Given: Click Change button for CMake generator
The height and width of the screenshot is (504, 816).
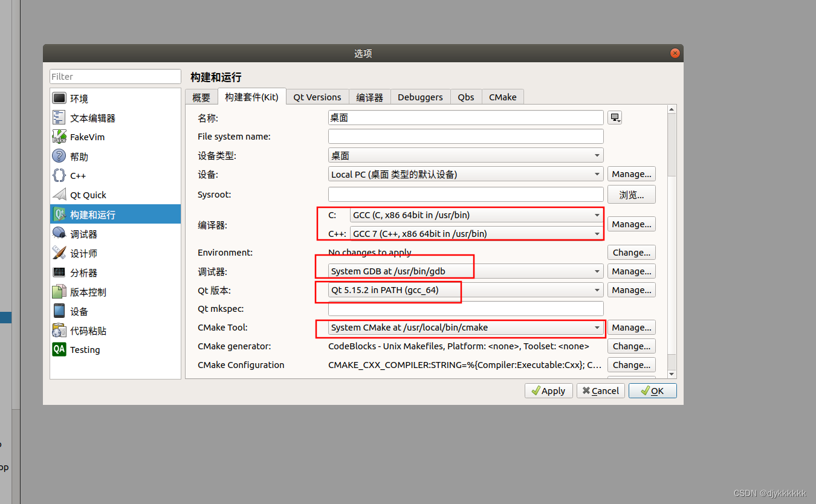Looking at the screenshot, I should (x=632, y=346).
